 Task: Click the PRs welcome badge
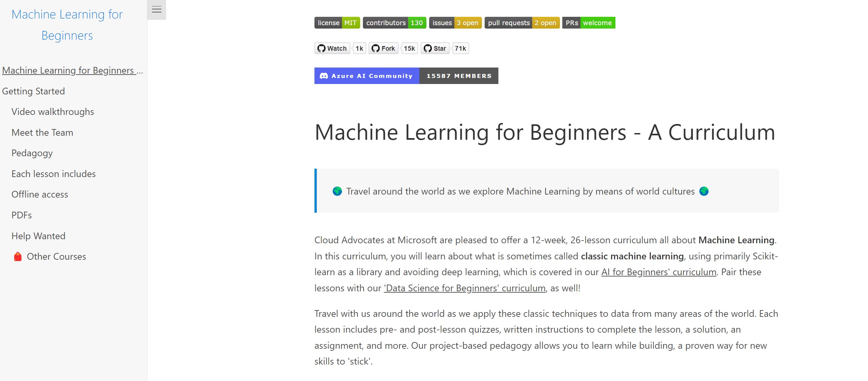(589, 23)
